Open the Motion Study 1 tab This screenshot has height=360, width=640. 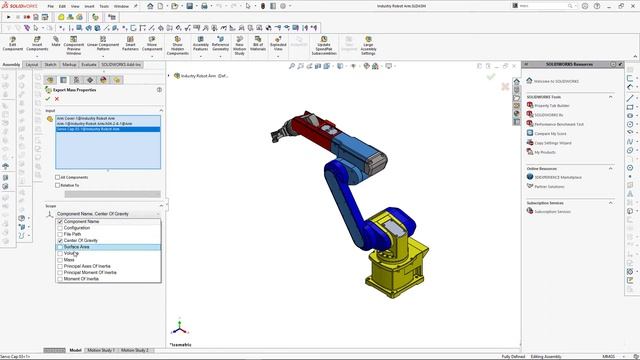(101, 350)
